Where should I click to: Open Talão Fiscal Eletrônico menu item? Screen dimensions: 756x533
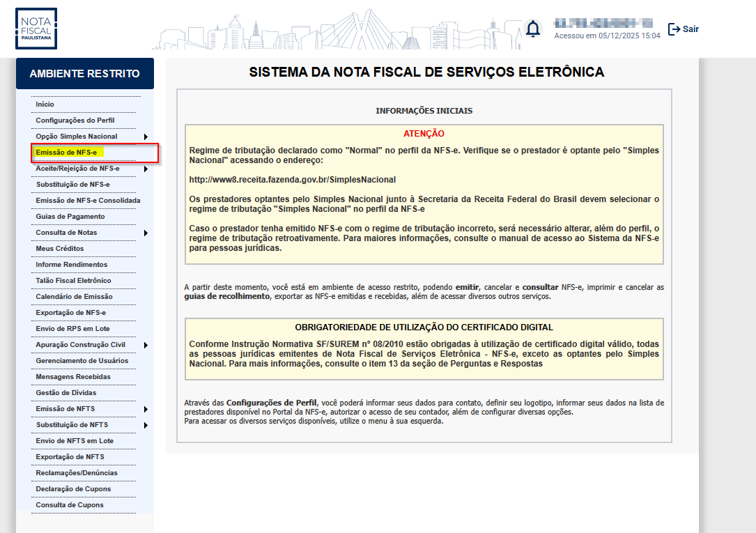point(73,281)
